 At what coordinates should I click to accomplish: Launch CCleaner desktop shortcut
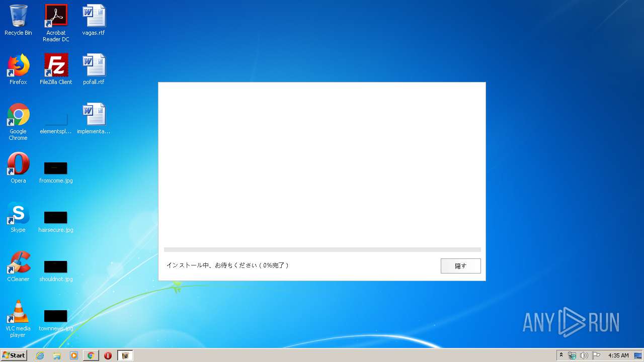click(18, 266)
